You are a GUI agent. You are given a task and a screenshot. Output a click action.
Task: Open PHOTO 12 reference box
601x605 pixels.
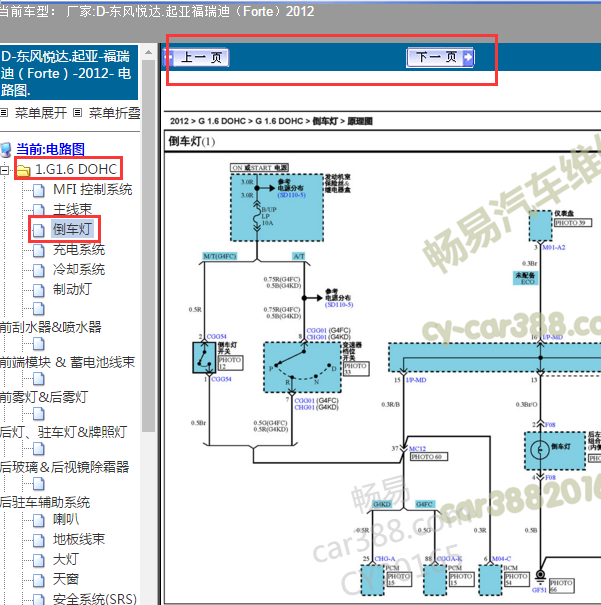click(x=230, y=363)
